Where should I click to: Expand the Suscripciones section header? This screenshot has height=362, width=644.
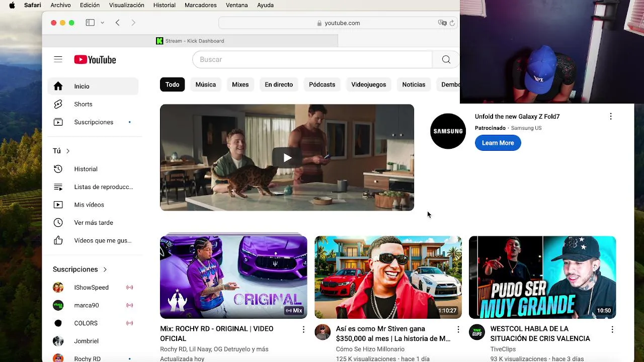click(x=80, y=269)
